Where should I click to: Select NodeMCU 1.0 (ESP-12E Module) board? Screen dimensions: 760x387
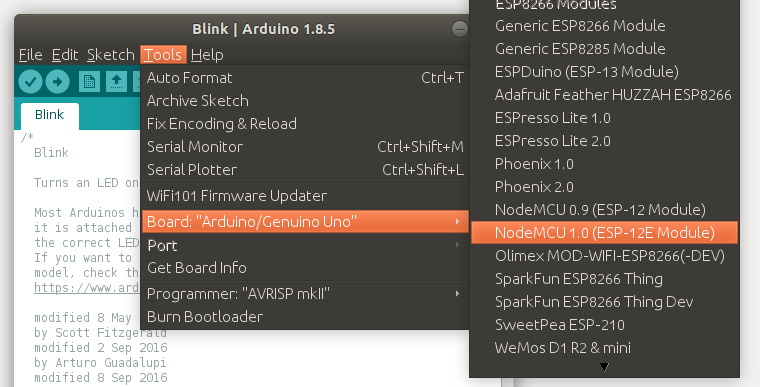coord(604,233)
